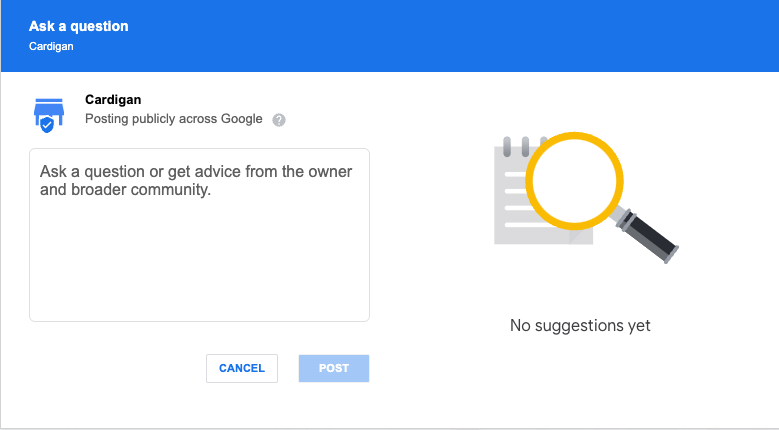779x430 pixels.
Task: Click the POST button
Action: [x=334, y=368]
